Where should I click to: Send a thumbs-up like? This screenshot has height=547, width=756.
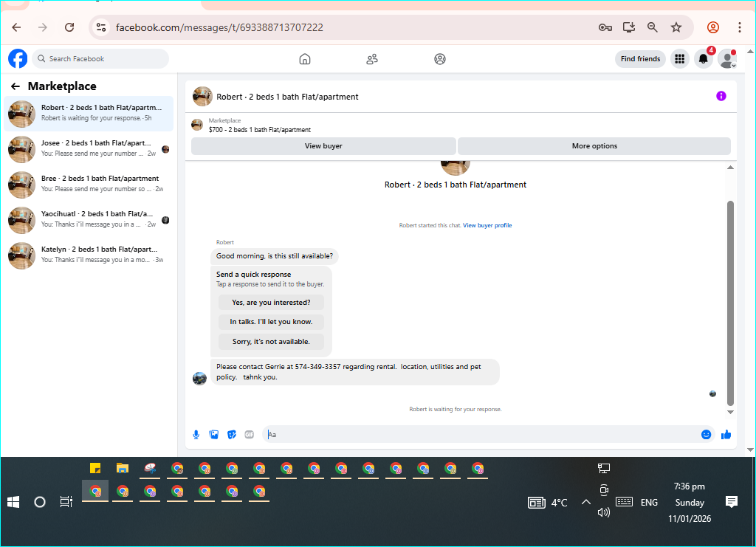726,435
